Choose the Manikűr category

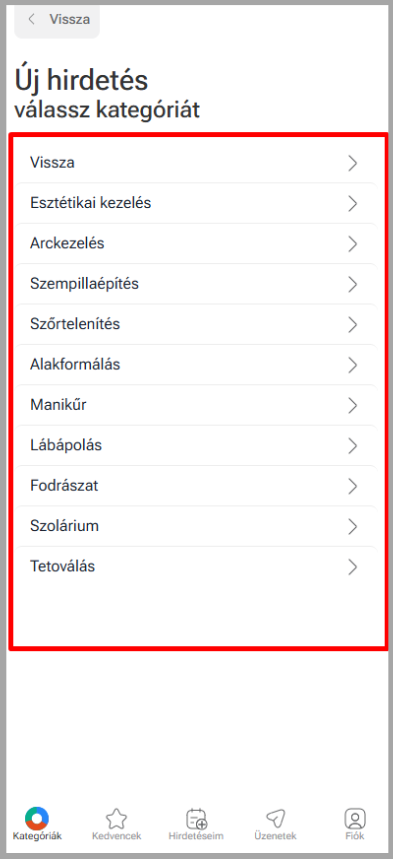195,405
